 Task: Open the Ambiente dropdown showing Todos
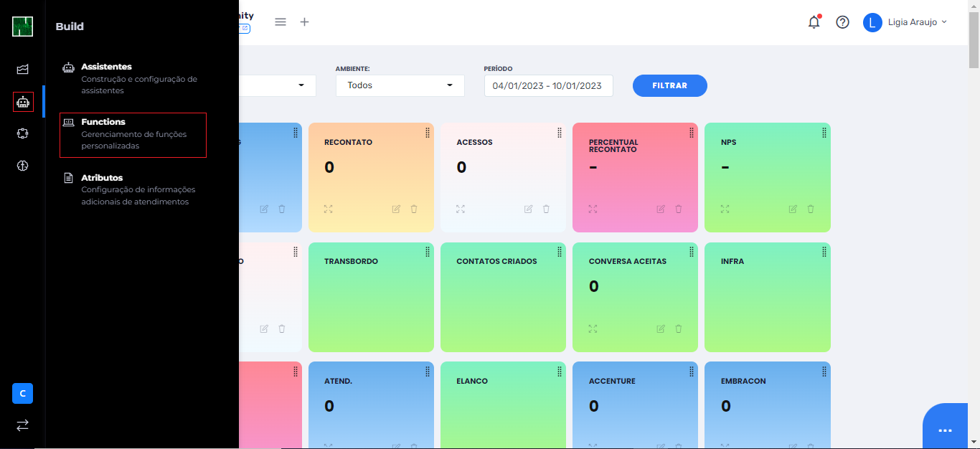click(400, 85)
